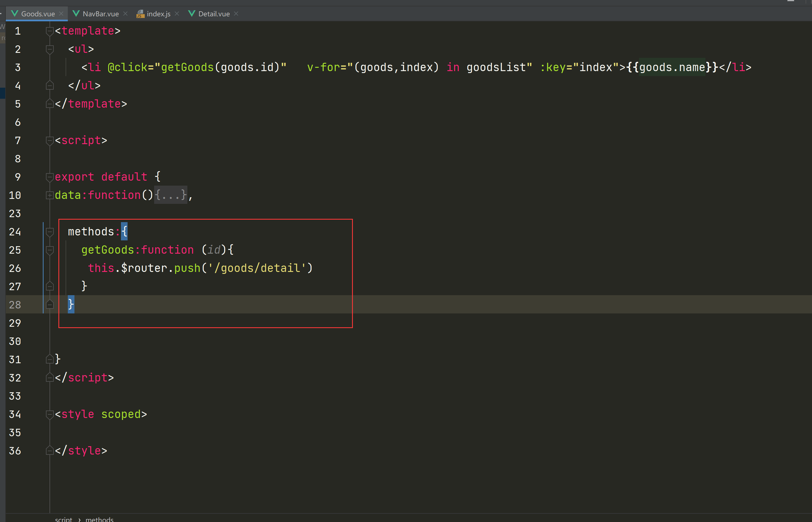Click the closing </template> tag on line 5
This screenshot has height=522, width=812.
[x=91, y=104]
